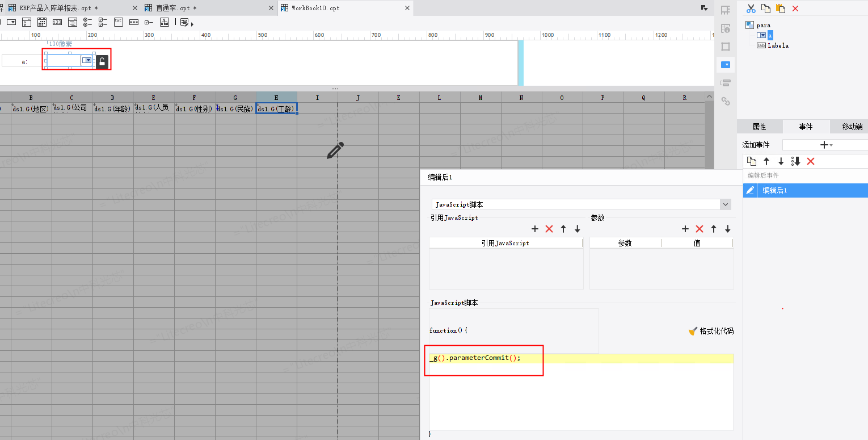Select the txt text widget tool
Viewport: 868px width, 440px height.
pos(119,22)
